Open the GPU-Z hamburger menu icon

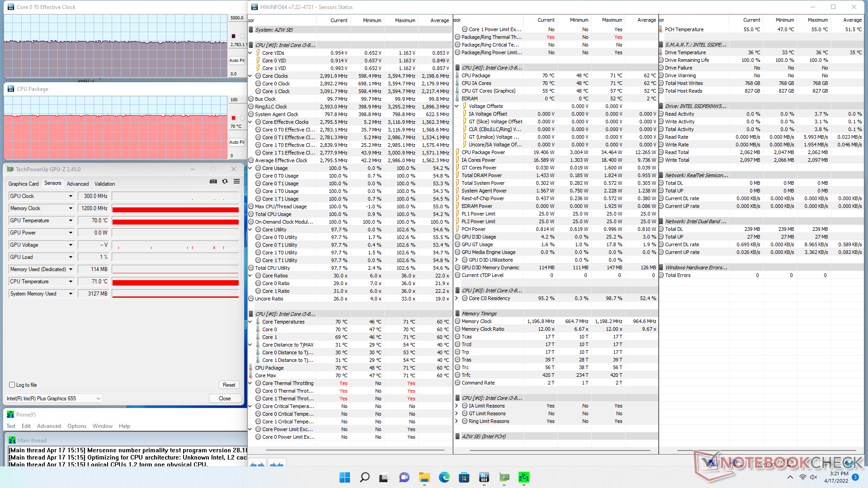click(236, 181)
